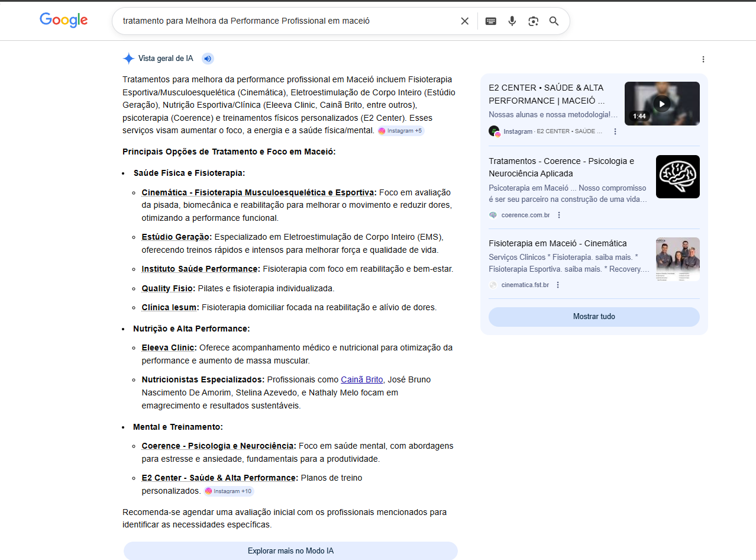Open the Instagram +10 source chip

229,491
